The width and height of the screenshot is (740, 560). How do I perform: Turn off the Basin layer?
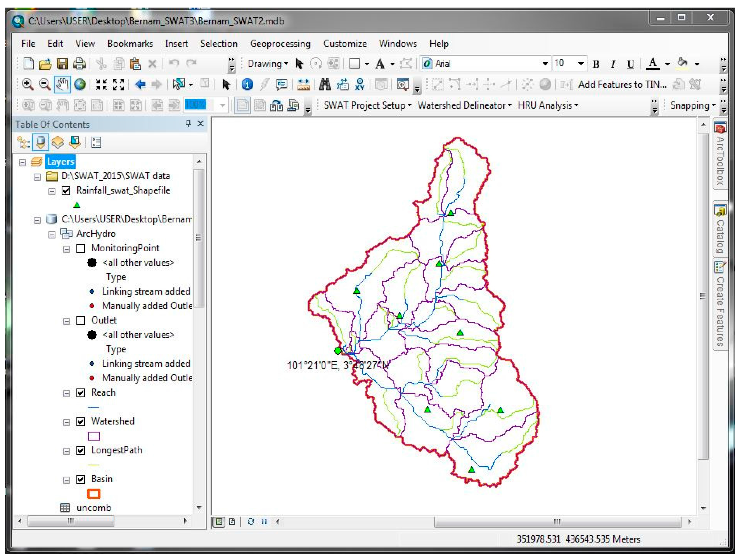coord(81,479)
